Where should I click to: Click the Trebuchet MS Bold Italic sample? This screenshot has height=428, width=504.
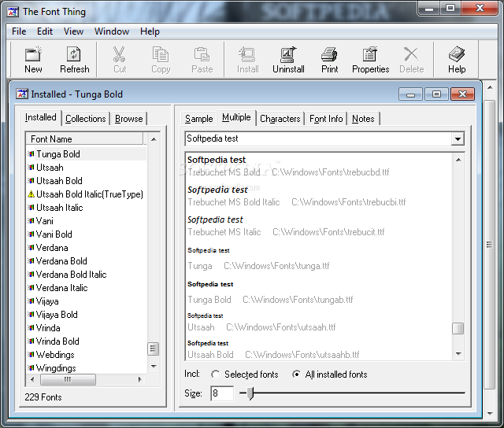coord(217,190)
